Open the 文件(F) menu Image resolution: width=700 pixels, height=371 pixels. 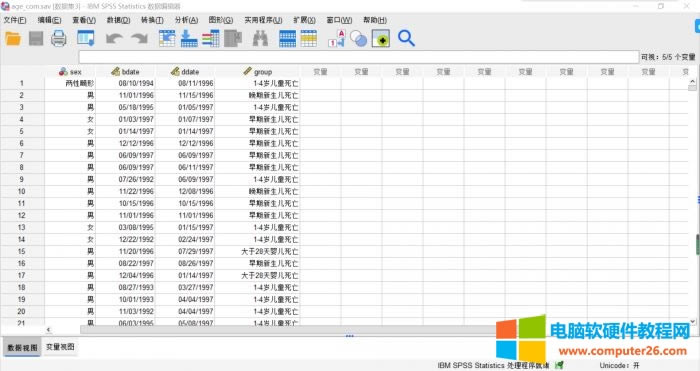(x=15, y=20)
